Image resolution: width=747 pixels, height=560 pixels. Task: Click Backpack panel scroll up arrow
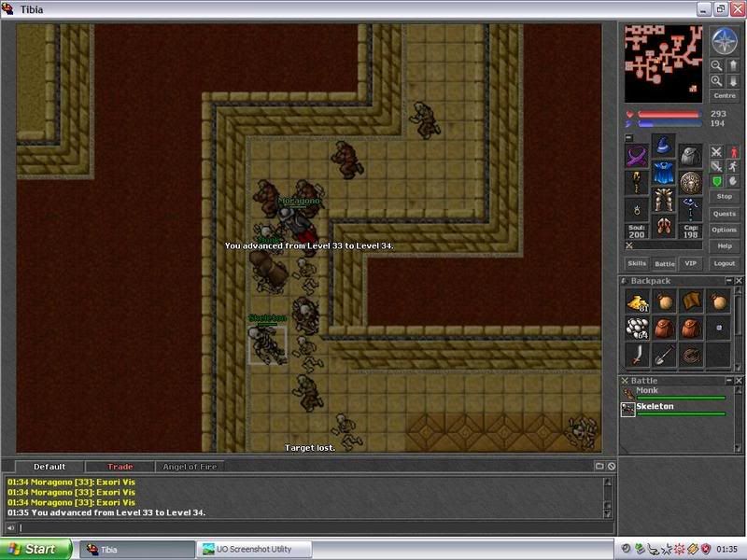pyautogui.click(x=738, y=291)
